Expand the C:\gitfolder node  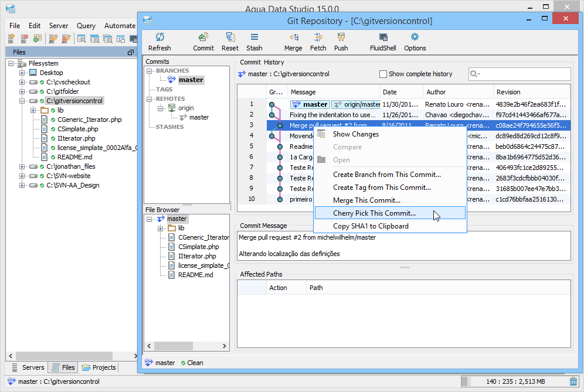[x=22, y=91]
